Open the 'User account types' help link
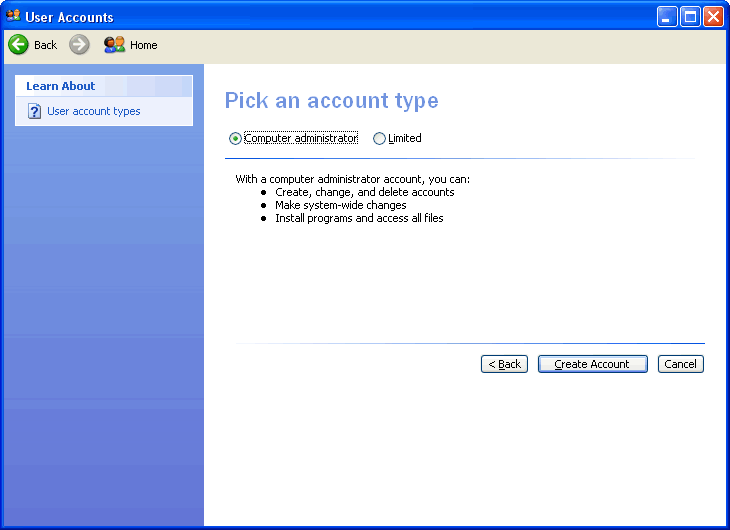The height and width of the screenshot is (530, 730). click(94, 112)
